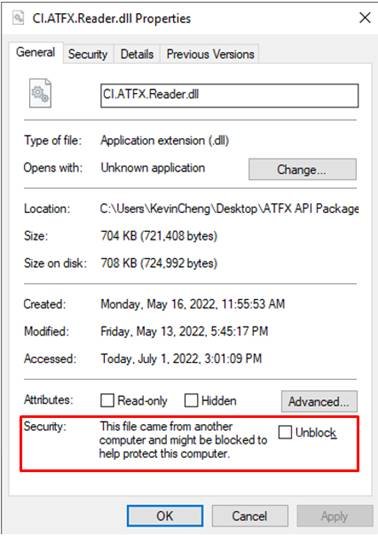This screenshot has height=536, width=378.
Task: Click the security warning message text
Action: coord(183,440)
